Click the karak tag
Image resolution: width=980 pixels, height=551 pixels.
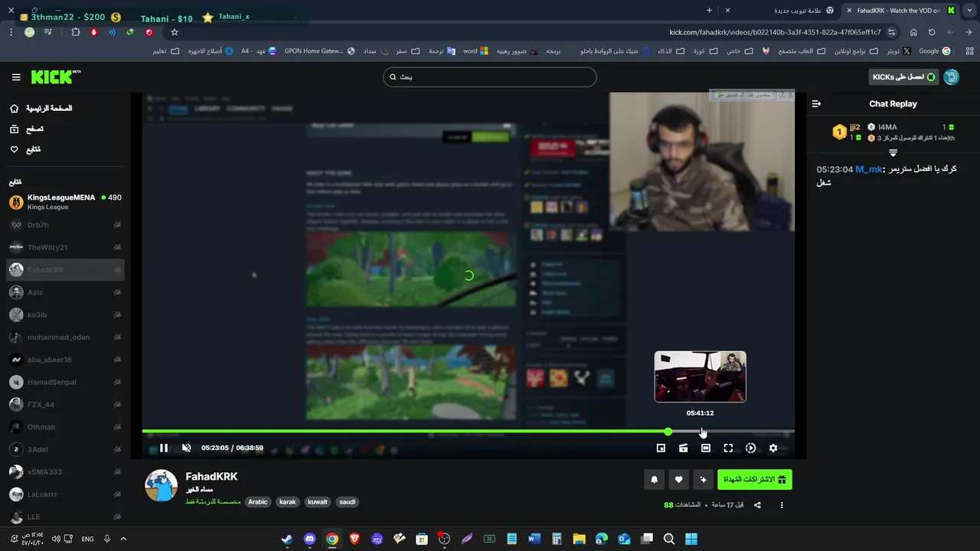288,502
